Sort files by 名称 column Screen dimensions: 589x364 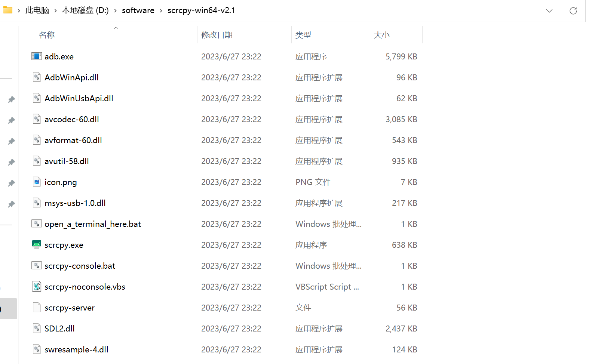47,35
